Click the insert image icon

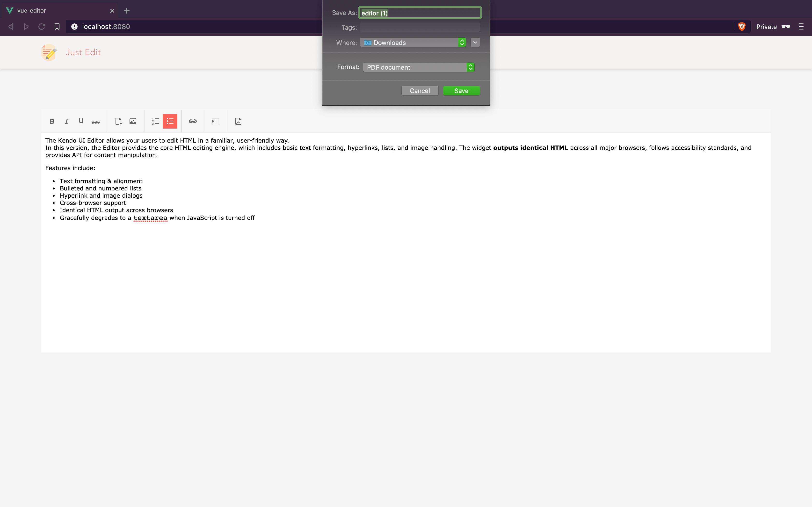[133, 121]
